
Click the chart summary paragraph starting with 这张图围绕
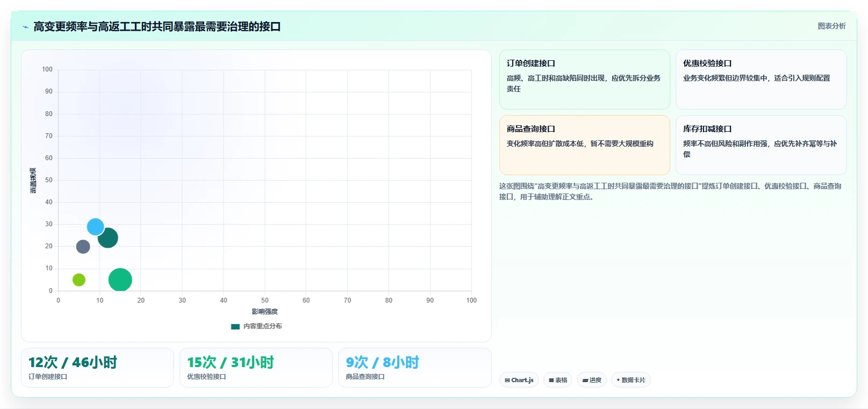tap(670, 191)
